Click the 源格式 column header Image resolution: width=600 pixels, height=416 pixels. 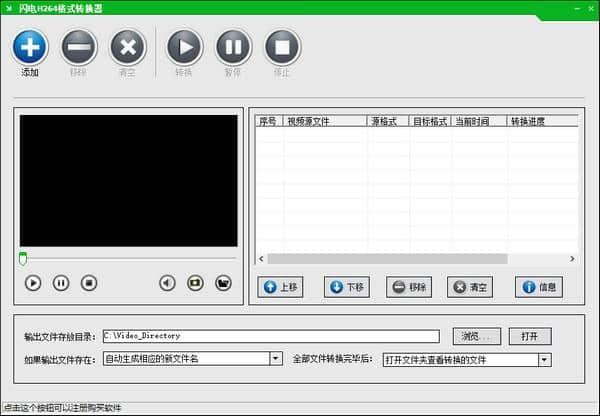click(388, 121)
